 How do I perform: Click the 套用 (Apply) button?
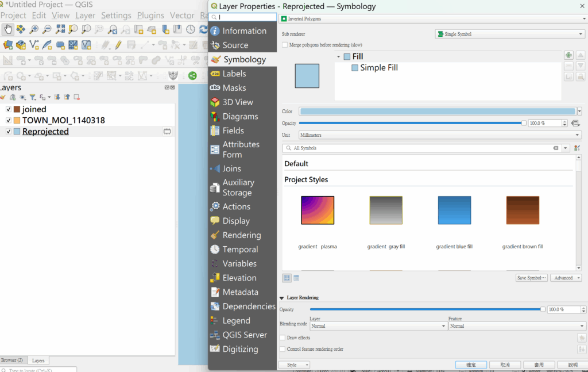click(x=539, y=365)
